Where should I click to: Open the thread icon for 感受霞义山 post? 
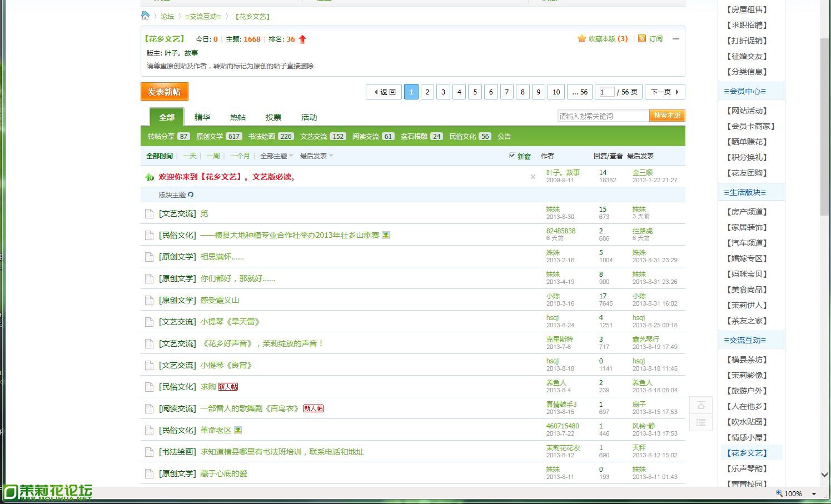pyautogui.click(x=149, y=301)
